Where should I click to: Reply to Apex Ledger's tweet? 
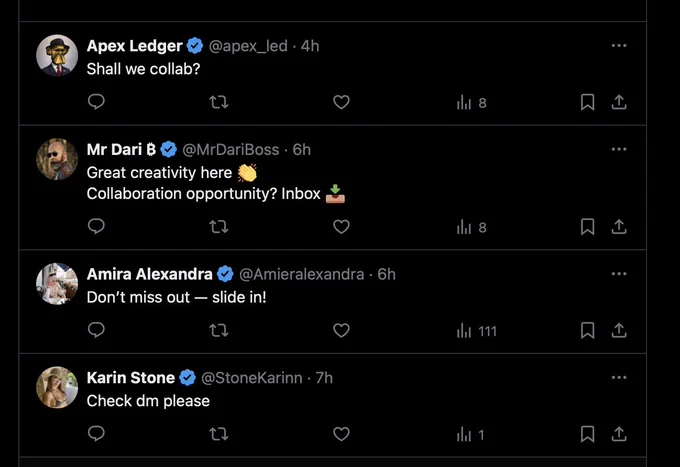click(x=96, y=102)
